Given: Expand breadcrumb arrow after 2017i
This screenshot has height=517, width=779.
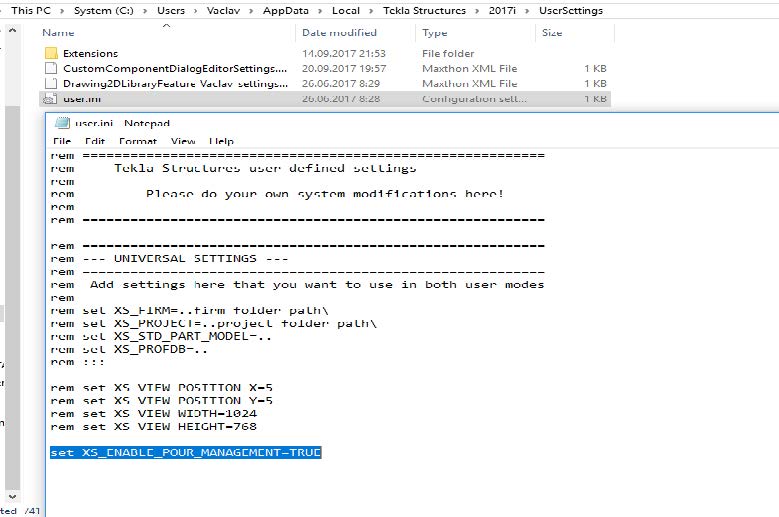Looking at the screenshot, I should (528, 11).
